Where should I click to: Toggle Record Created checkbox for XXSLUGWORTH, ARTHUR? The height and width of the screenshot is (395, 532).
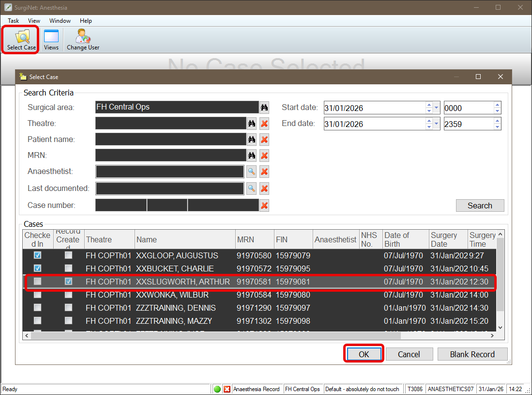[x=69, y=282]
